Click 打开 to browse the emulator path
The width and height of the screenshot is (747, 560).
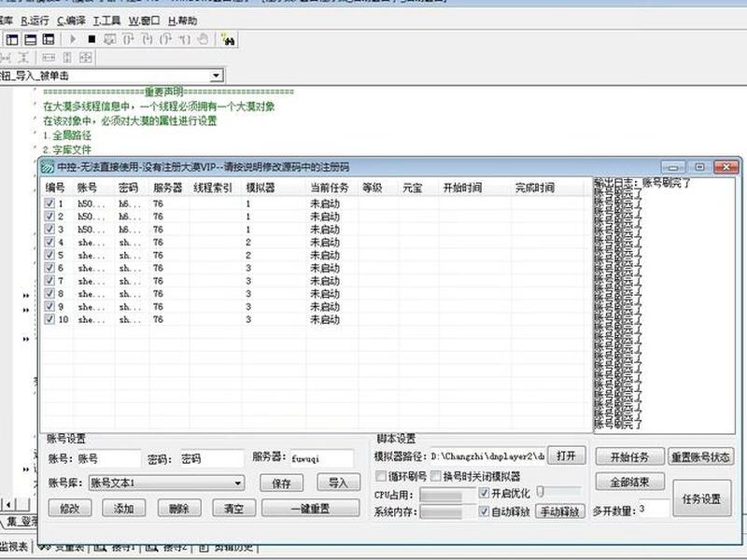567,455
